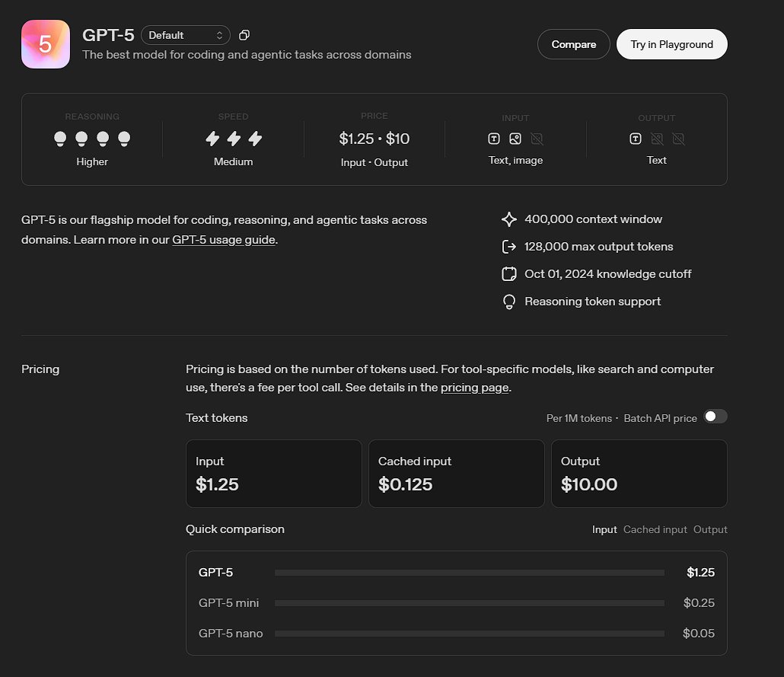Click the GPT-5 mini comparison price bar
784x677 pixels.
[470, 603]
